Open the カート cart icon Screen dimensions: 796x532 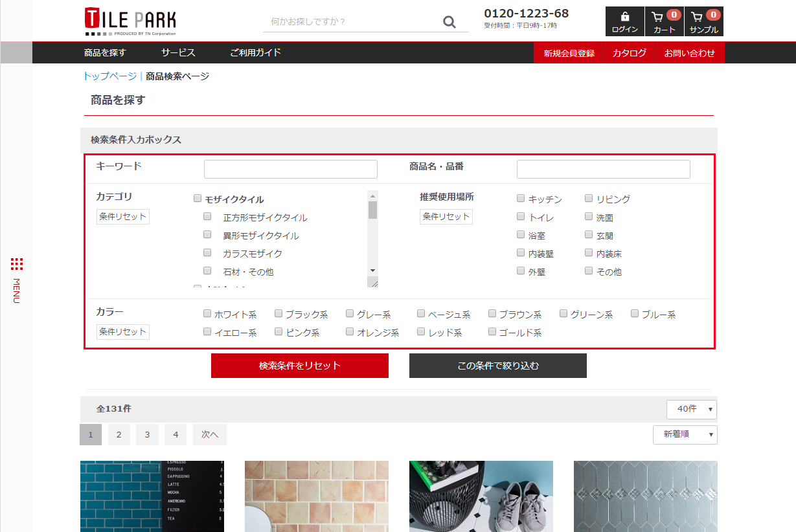coord(665,21)
